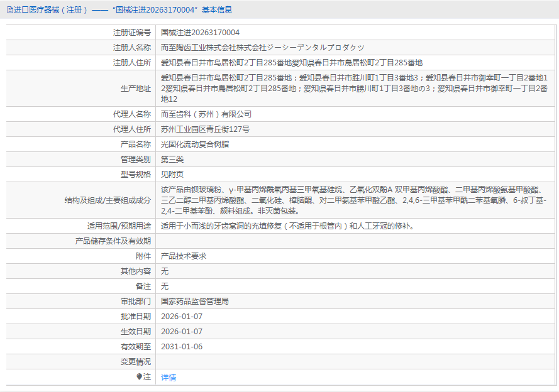Click the 生产地址 address text block
Viewport: 559px width, 392px height.
coord(354,89)
